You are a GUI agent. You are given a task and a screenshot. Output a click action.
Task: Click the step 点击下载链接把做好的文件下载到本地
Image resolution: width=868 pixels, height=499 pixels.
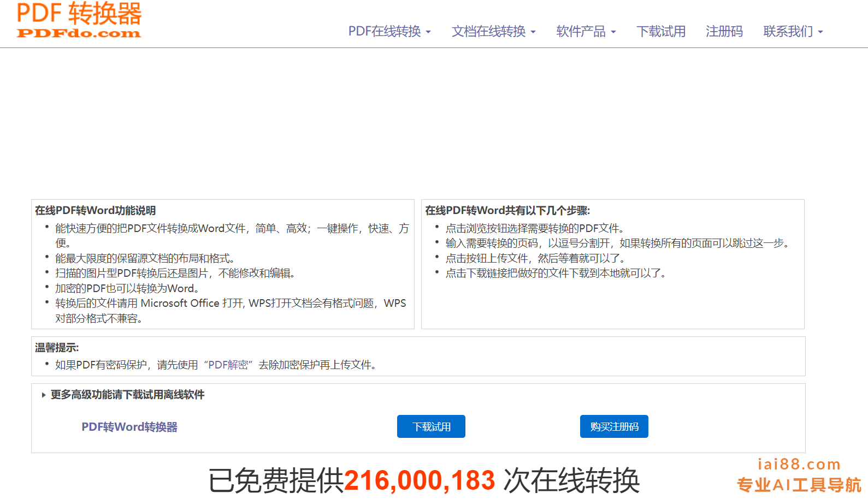[556, 273]
